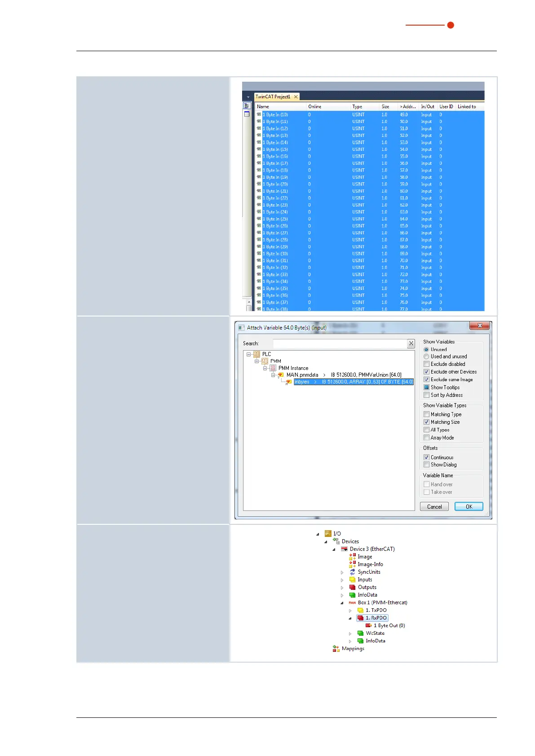Image resolution: width=535 pixels, height=756 pixels.
Task: Click the inbytes variable icon
Action: coord(289,382)
